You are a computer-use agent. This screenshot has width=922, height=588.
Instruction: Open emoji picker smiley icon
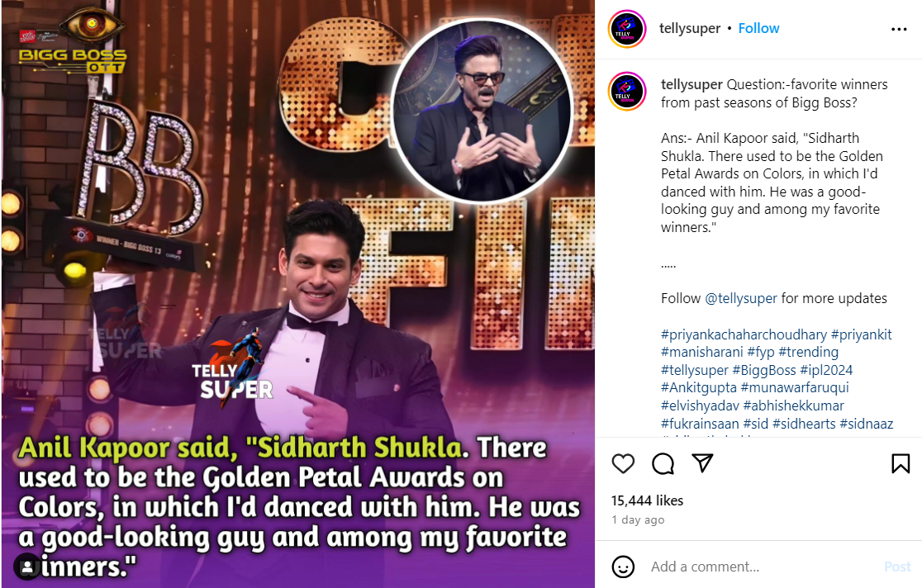(x=623, y=567)
